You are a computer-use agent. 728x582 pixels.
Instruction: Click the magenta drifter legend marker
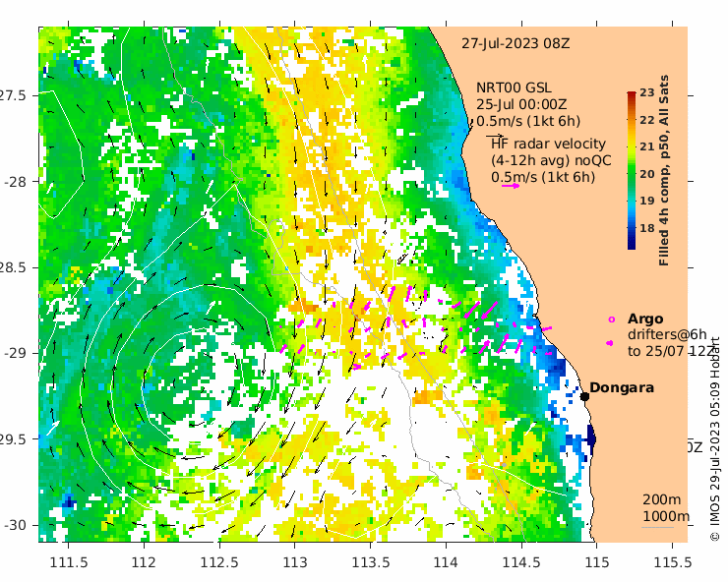tap(610, 343)
